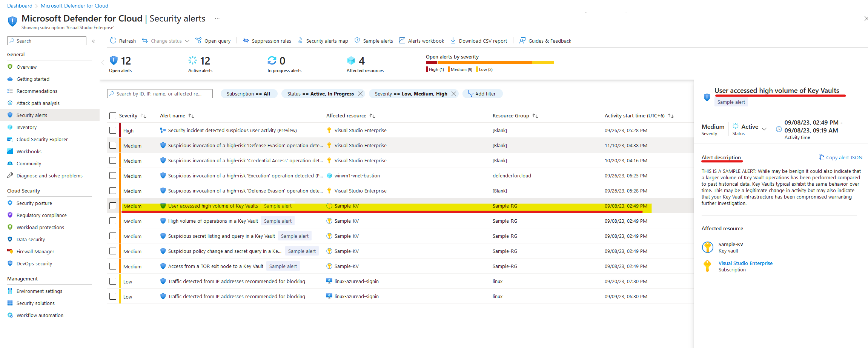Click the Sample alerts shield icon
This screenshot has height=348, width=868.
tap(357, 40)
